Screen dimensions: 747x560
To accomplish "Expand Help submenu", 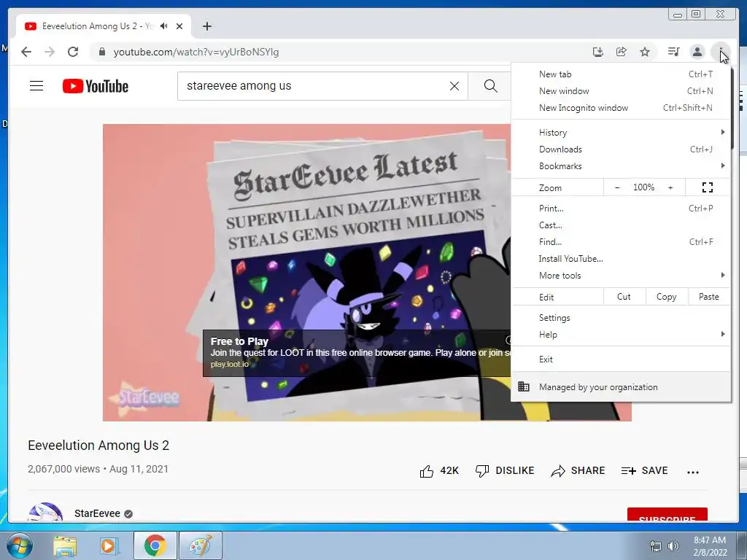I will tap(620, 334).
